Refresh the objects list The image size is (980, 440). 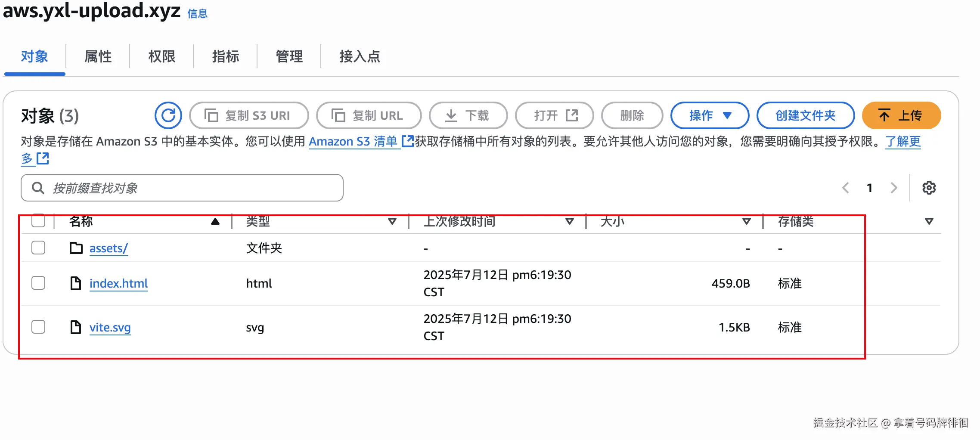[x=168, y=115]
